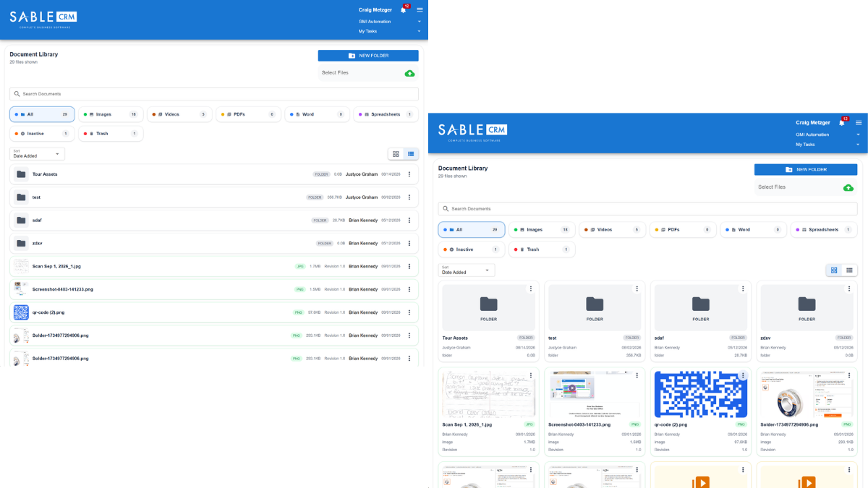Open Scan Sep 1, 2026_1.jpg thumbnail in grid view
Viewport: 868px width, 488px height.
coord(488,394)
